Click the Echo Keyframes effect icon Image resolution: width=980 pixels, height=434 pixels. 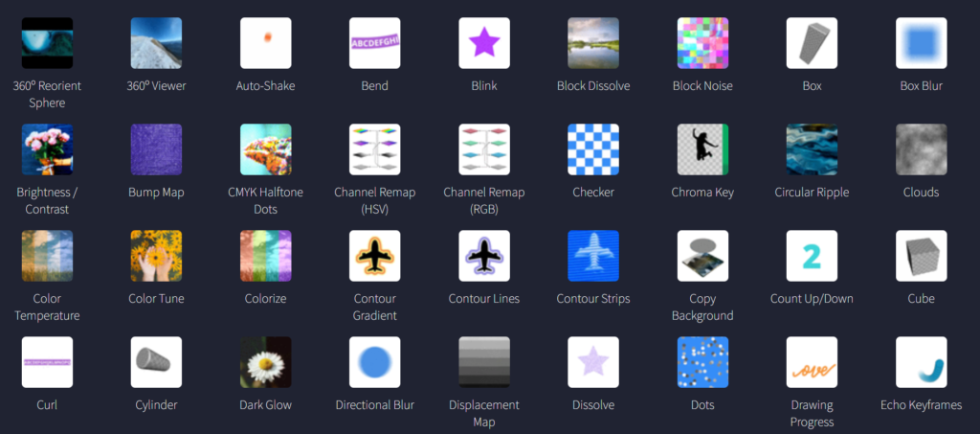pos(921,362)
